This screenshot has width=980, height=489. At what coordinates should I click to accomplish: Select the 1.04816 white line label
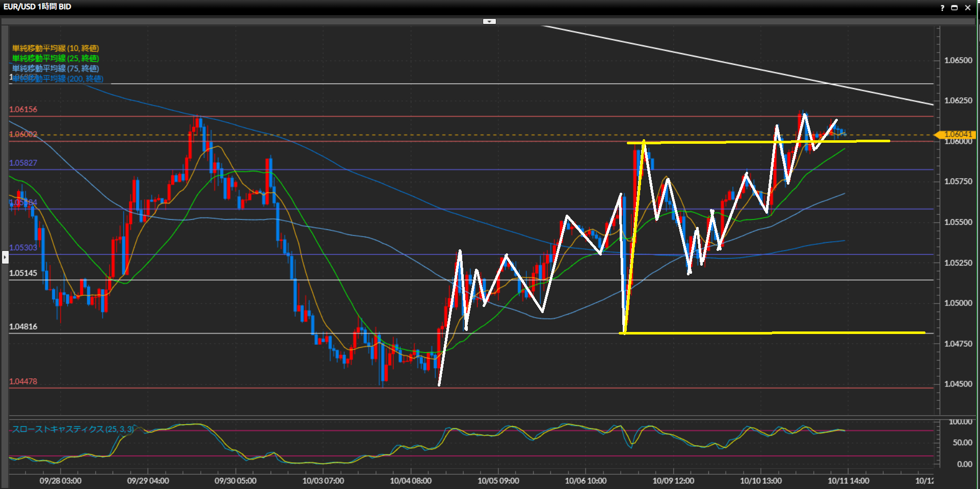tap(23, 327)
